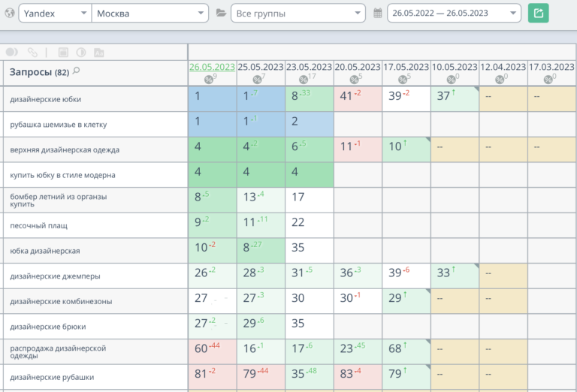Select the query дизайнерские юбки

[46, 99]
